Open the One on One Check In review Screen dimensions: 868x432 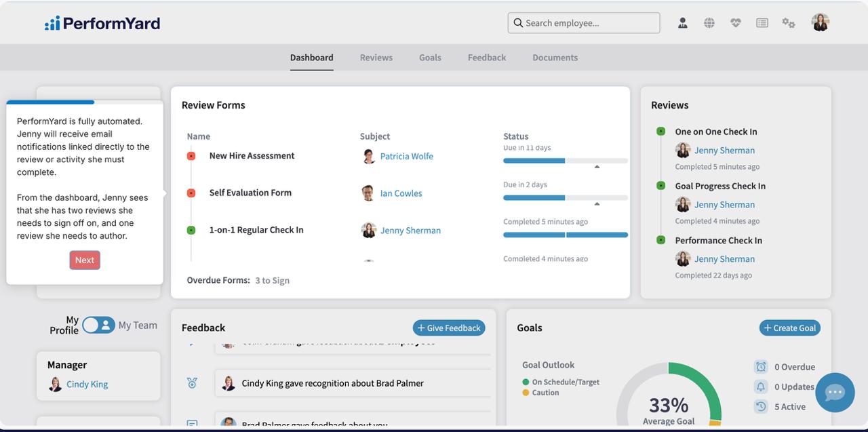(x=716, y=132)
